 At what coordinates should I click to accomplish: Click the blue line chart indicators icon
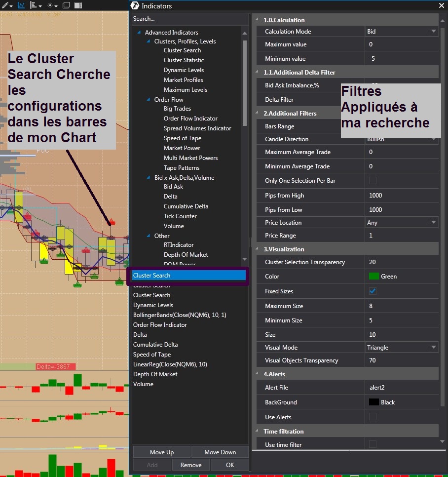[21, 5]
